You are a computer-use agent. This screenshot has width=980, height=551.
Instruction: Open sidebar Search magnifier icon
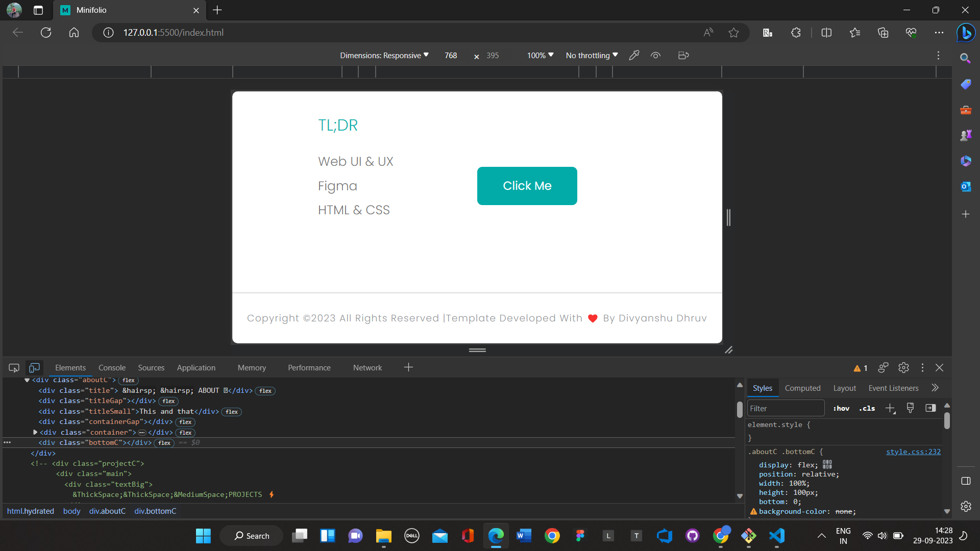[x=965, y=58]
